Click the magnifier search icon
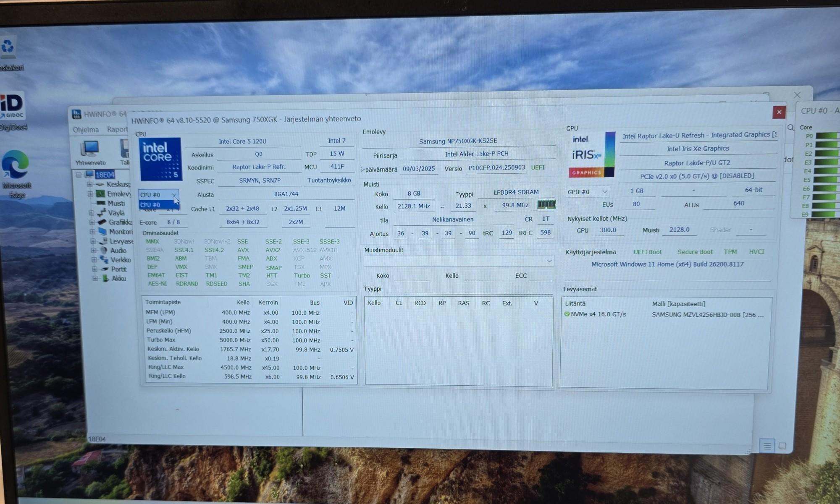This screenshot has height=504, width=840. [790, 128]
